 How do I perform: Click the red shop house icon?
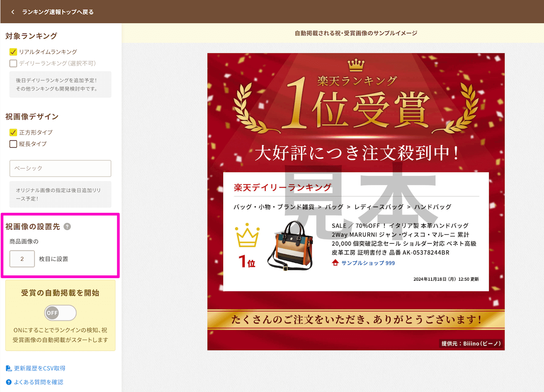coord(335,263)
